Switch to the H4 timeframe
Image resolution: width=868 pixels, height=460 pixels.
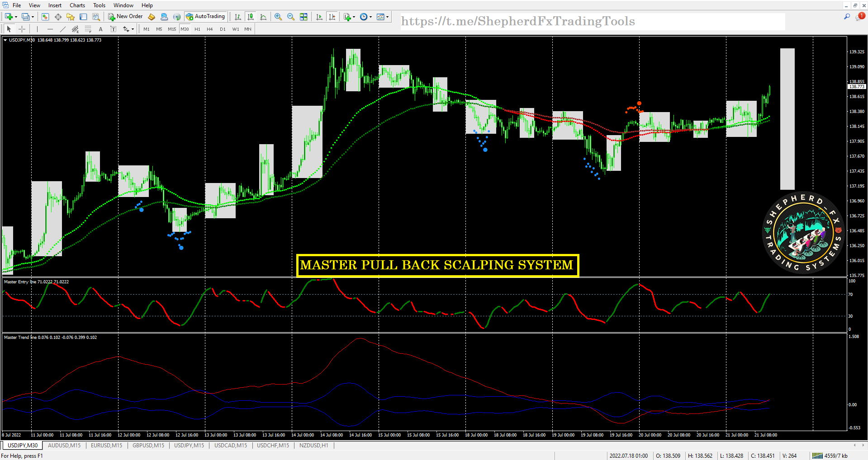209,29
